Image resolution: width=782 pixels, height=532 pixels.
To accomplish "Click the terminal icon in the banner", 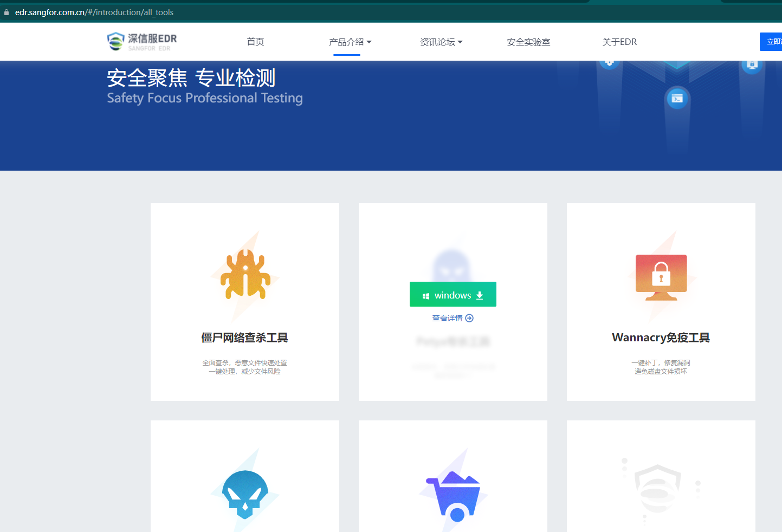I will pyautogui.click(x=677, y=98).
